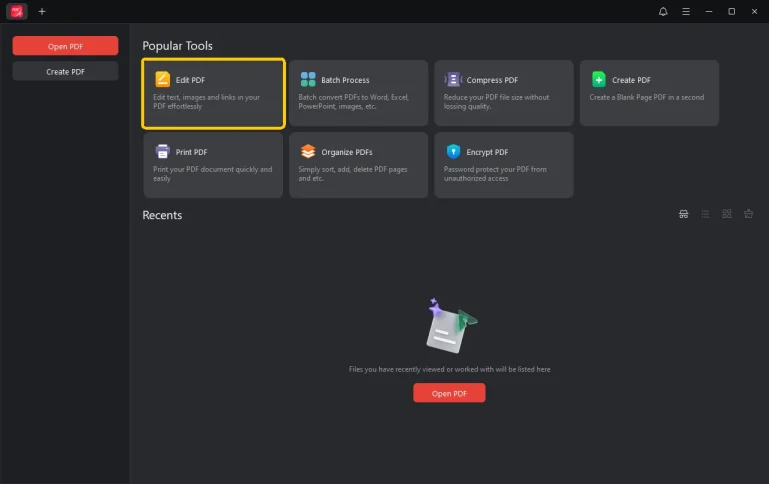This screenshot has height=484, width=769.
Task: Click the PDFelement app logo
Action: pyautogui.click(x=16, y=11)
